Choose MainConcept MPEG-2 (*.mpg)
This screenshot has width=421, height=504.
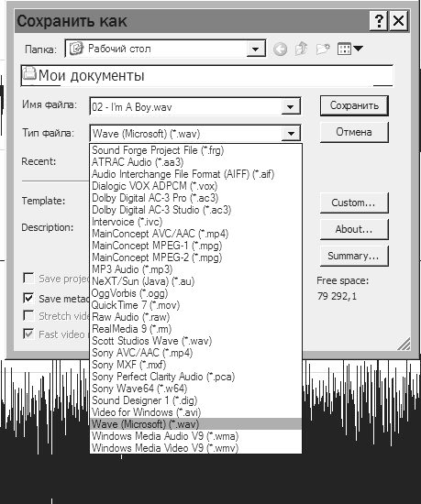click(x=195, y=257)
